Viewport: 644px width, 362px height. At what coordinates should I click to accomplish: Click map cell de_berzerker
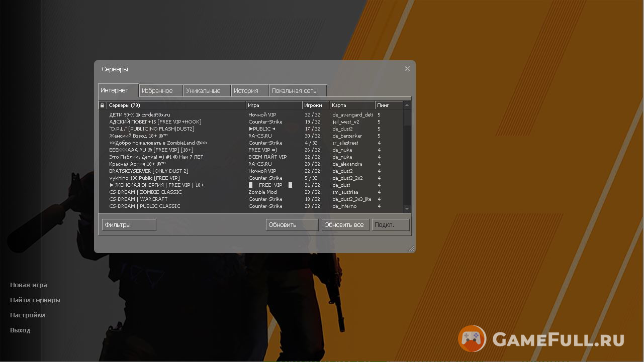347,136
